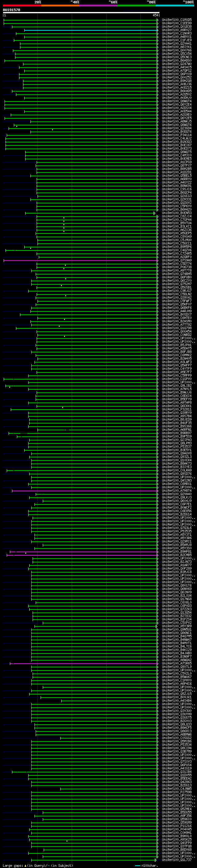The image size is (197, 868).
Task: Click the UniRef100_A4S415 label
Action: 176,67
